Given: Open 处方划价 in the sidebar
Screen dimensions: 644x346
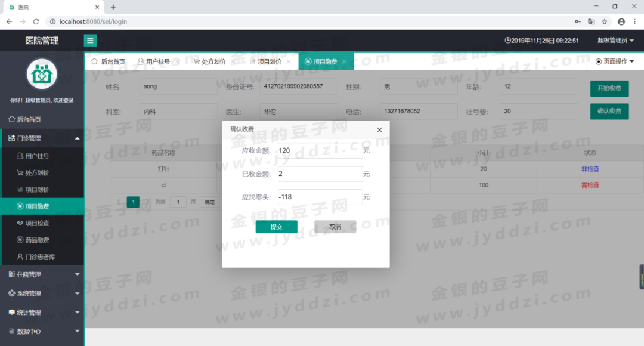Looking at the screenshot, I should click(x=43, y=172).
